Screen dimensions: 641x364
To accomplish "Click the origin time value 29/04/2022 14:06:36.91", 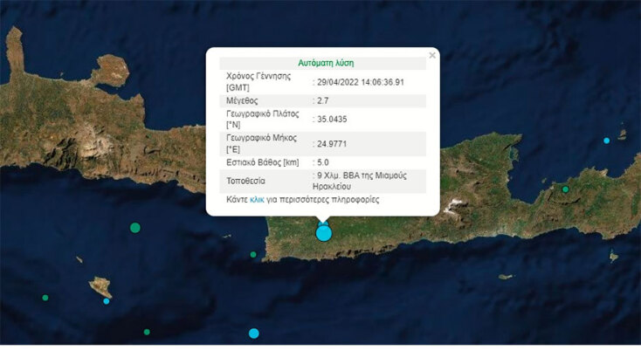I will click(361, 81).
